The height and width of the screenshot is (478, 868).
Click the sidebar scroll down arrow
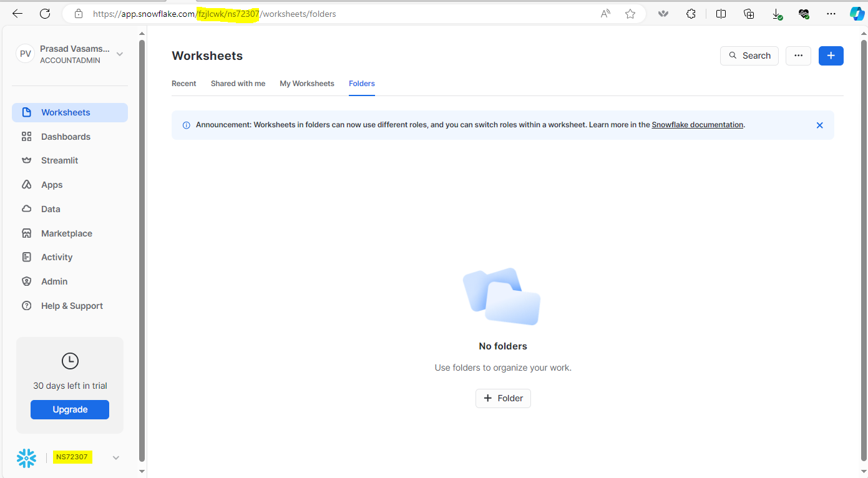click(142, 471)
